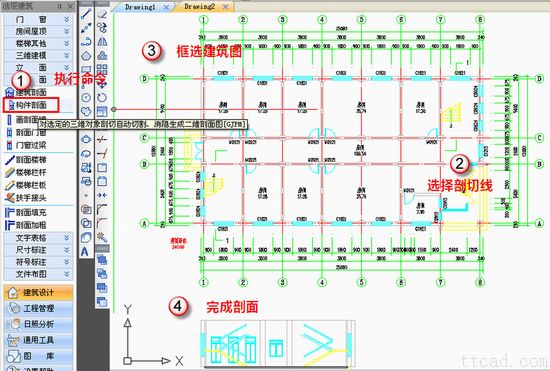The height and width of the screenshot is (371, 550).
Task: Expand the 文件布图 menu group
Action: [x=38, y=274]
